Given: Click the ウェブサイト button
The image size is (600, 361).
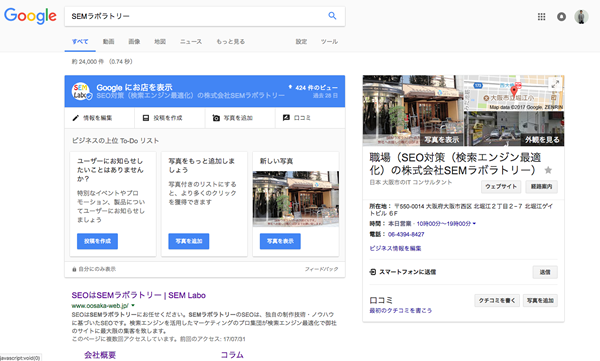Looking at the screenshot, I should (x=501, y=186).
